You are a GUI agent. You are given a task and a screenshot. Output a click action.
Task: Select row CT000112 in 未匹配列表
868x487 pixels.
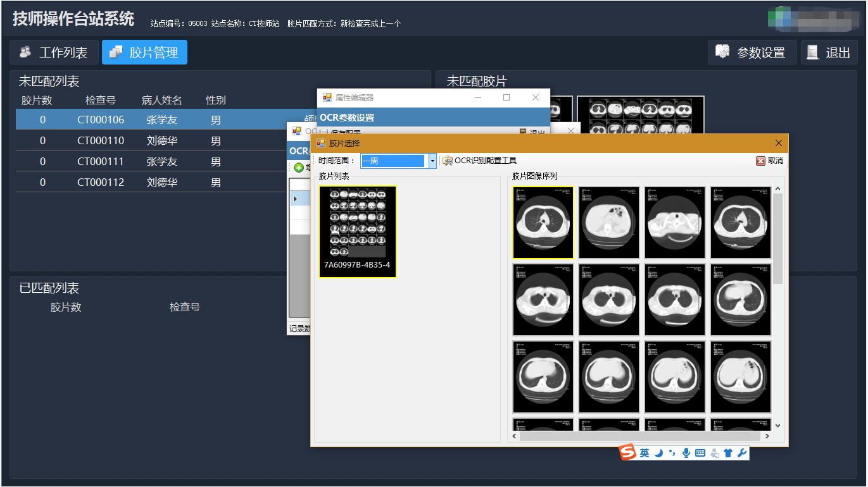tap(151, 182)
